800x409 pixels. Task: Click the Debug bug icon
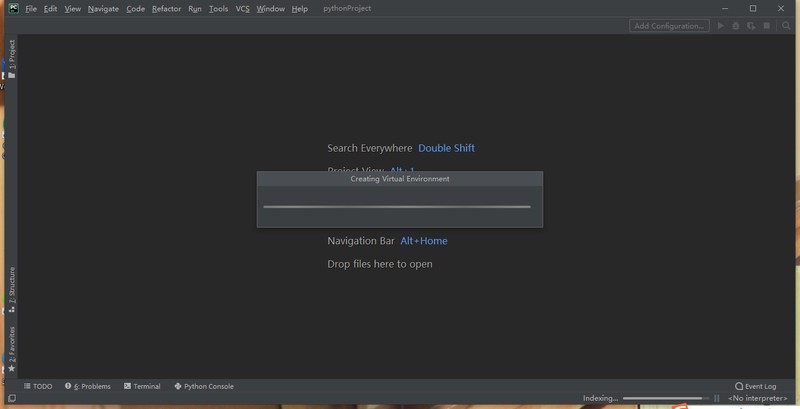tap(736, 26)
